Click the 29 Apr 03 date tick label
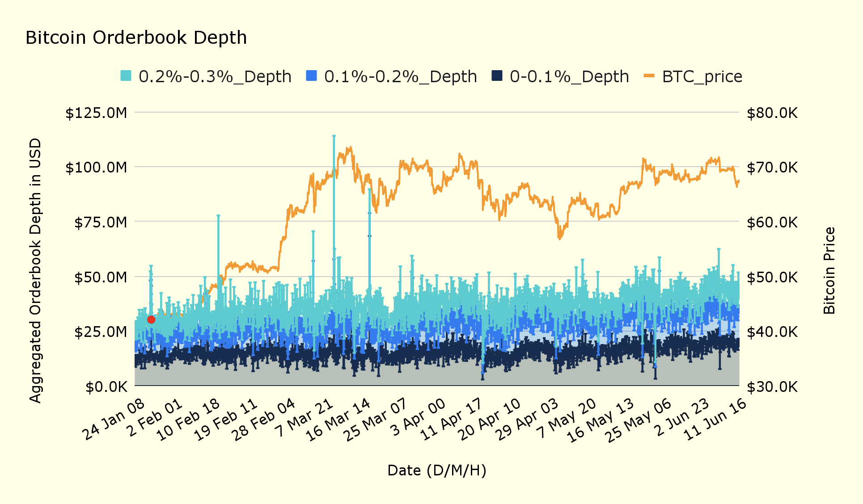863x504 pixels. click(527, 419)
